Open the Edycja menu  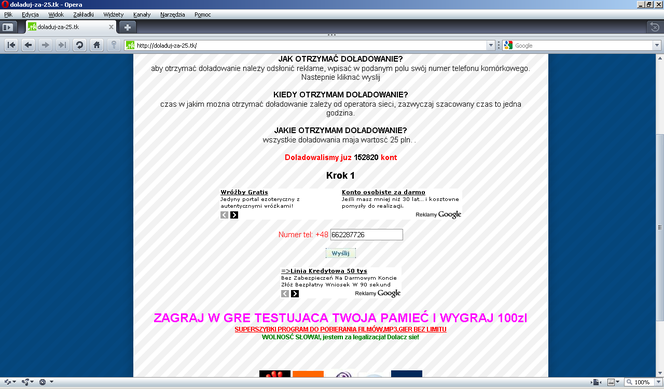30,14
